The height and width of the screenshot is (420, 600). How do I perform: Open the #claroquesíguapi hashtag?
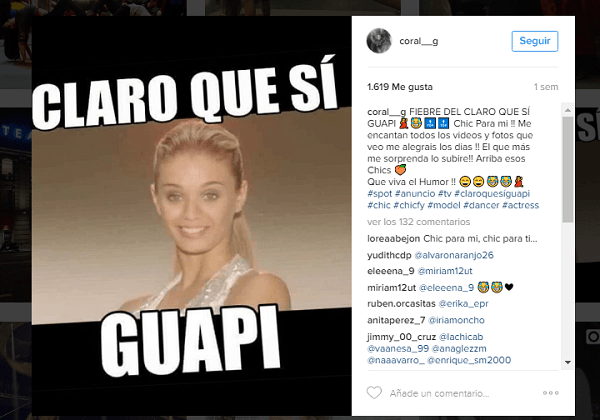click(x=492, y=194)
